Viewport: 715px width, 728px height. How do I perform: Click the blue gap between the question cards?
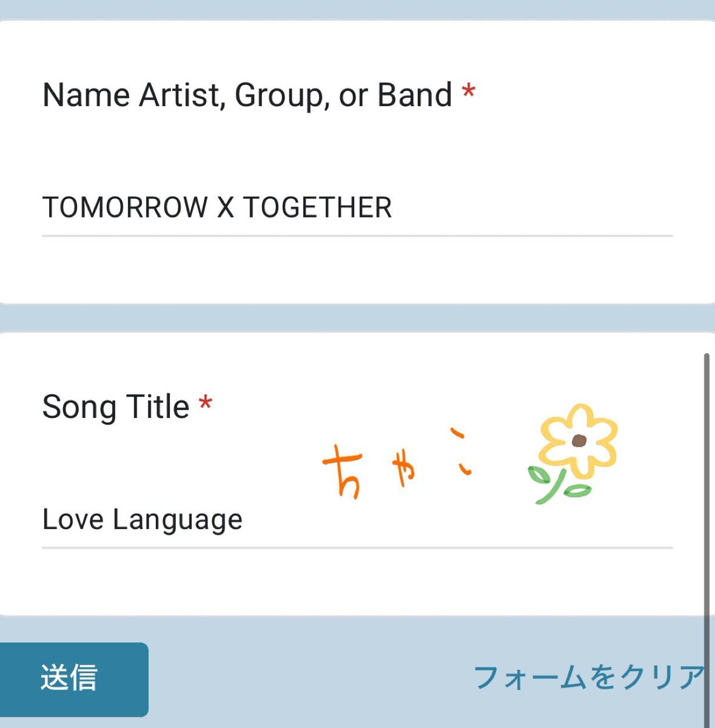357,318
